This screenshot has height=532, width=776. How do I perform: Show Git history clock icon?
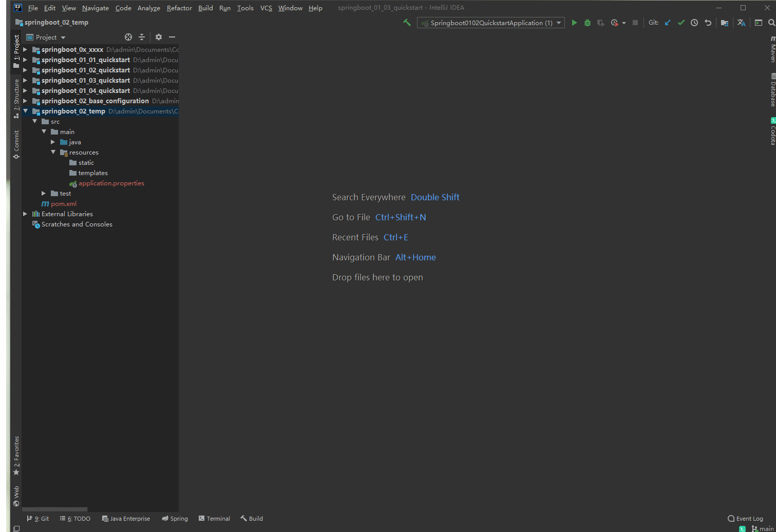point(694,23)
